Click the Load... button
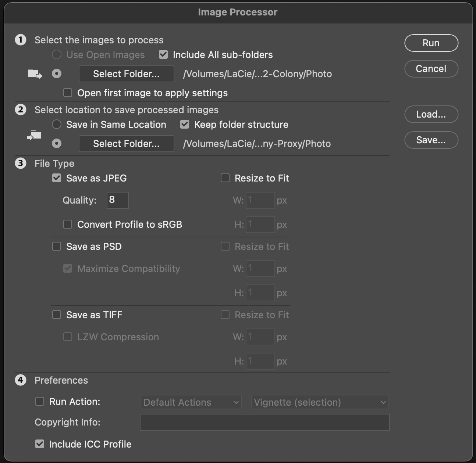476x463 pixels. (431, 114)
